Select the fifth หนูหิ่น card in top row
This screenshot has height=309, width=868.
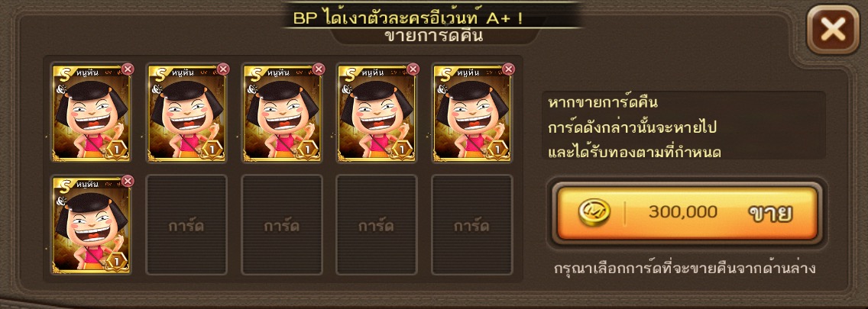coord(472,114)
